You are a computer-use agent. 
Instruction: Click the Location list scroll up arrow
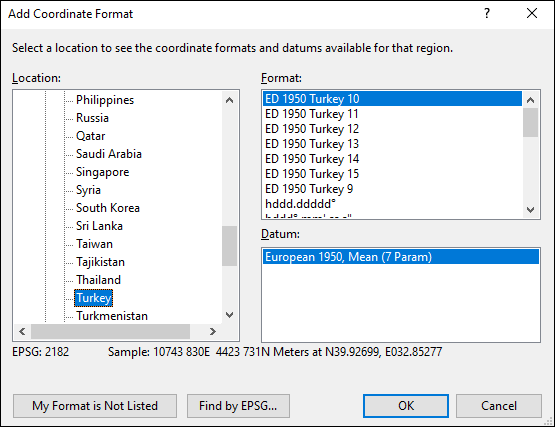229,100
